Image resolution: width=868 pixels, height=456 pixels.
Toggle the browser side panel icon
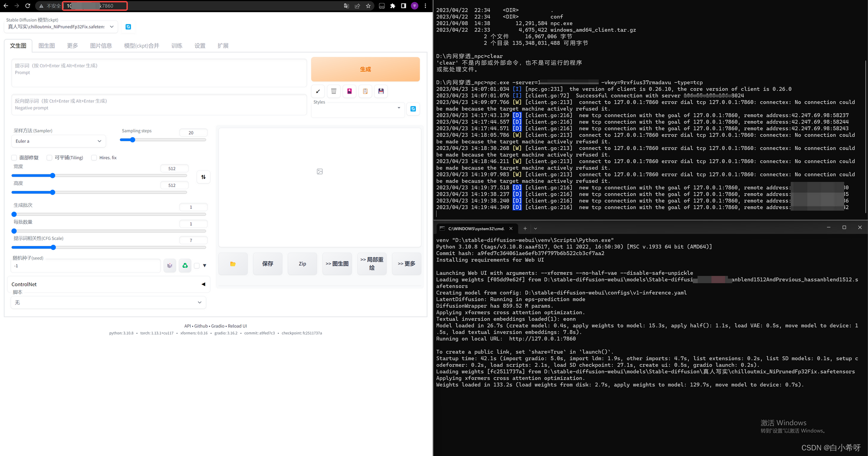click(404, 6)
